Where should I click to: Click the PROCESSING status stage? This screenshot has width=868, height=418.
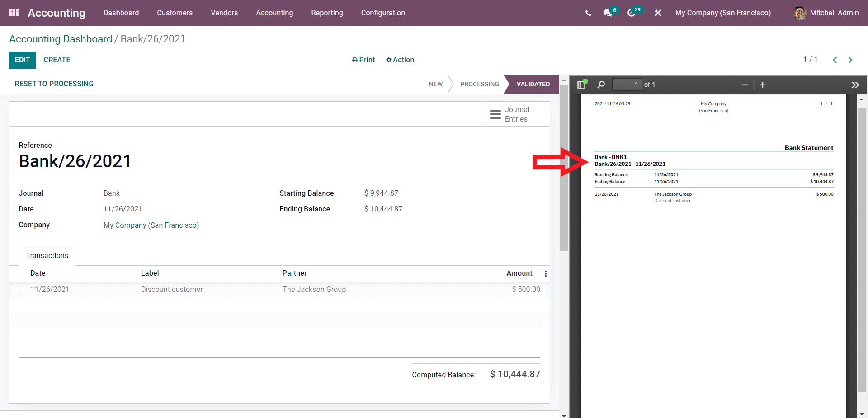click(x=479, y=85)
